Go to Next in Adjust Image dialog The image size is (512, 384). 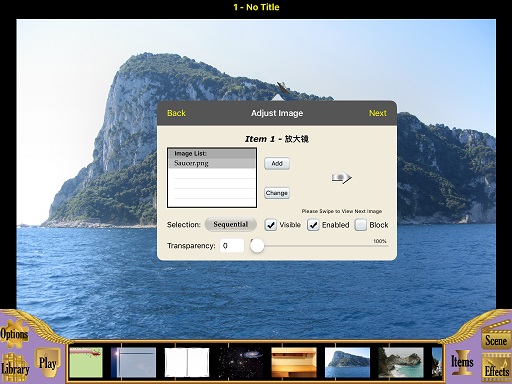point(378,113)
